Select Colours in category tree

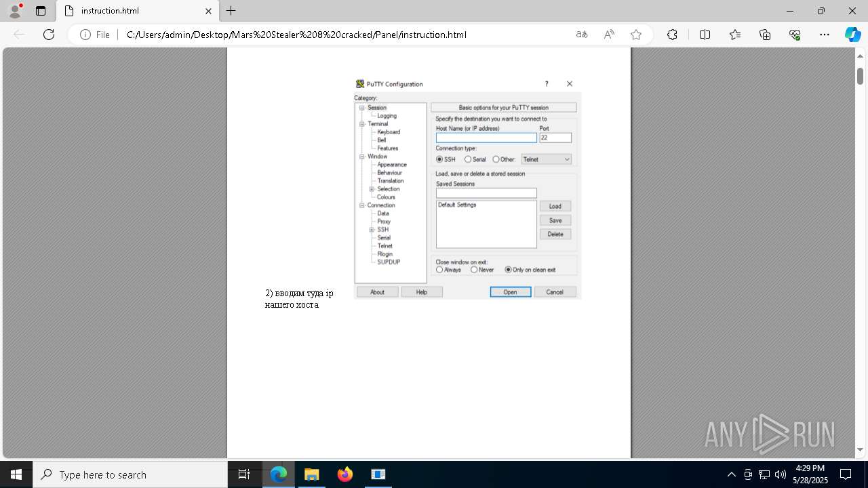pyautogui.click(x=386, y=197)
